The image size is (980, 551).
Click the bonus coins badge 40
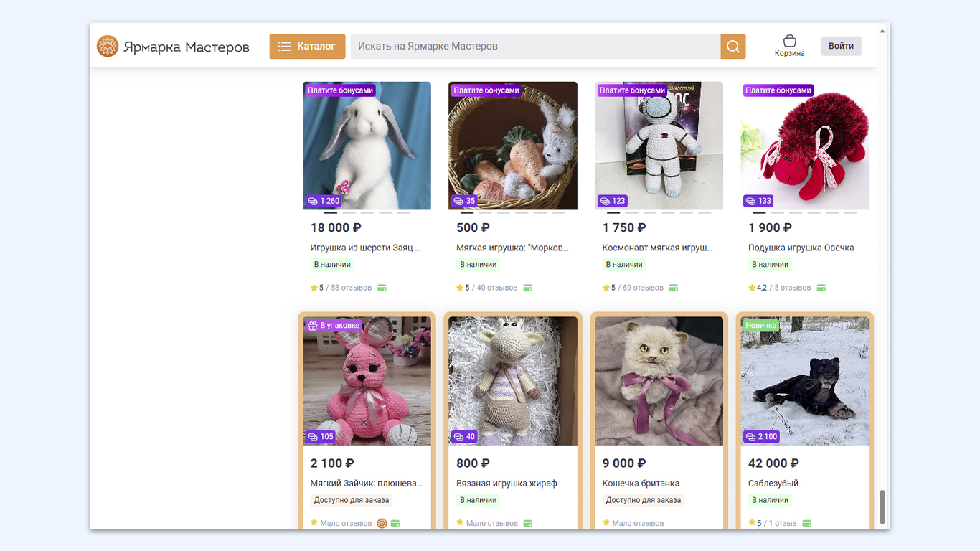pyautogui.click(x=465, y=436)
